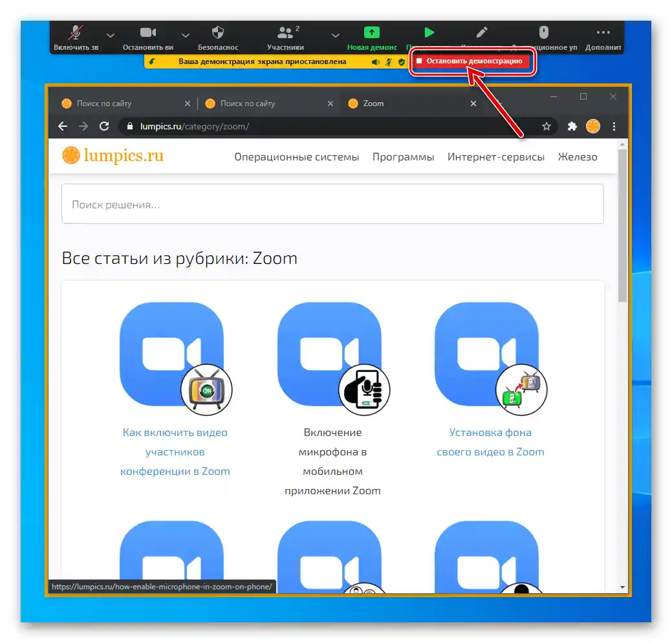
Task: Toggle the muted mic on the notification bar
Action: [387, 63]
